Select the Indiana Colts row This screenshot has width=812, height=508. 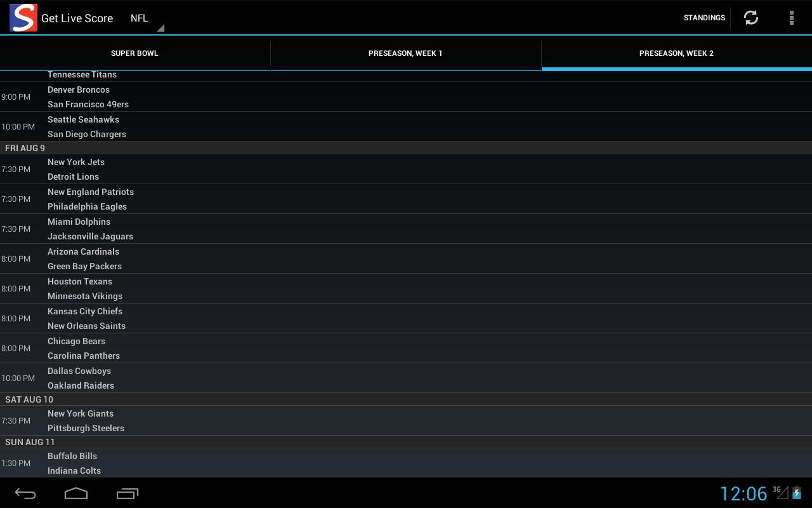click(74, 471)
